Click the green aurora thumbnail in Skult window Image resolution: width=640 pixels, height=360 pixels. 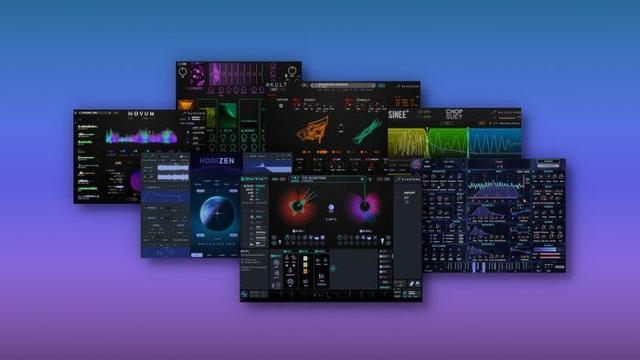[x=227, y=115]
